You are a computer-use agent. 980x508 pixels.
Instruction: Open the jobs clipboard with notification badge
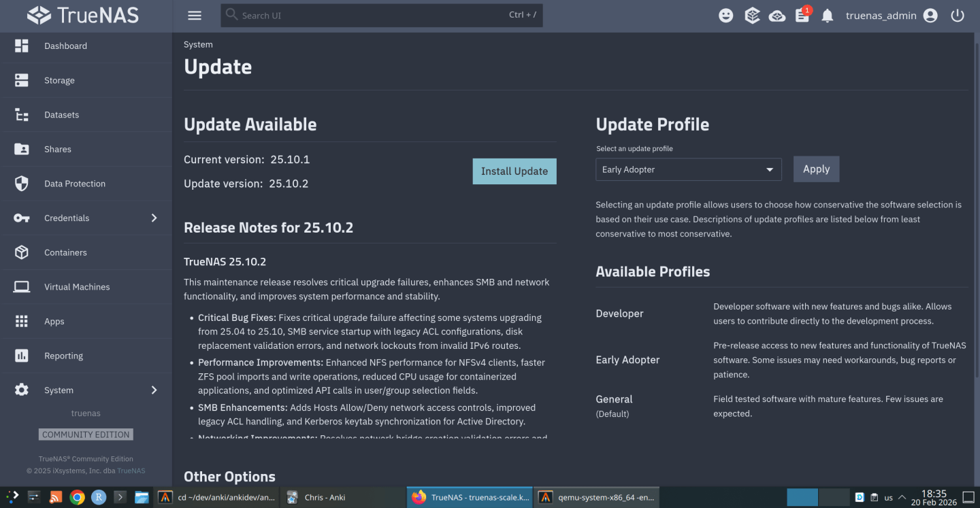[x=802, y=15]
